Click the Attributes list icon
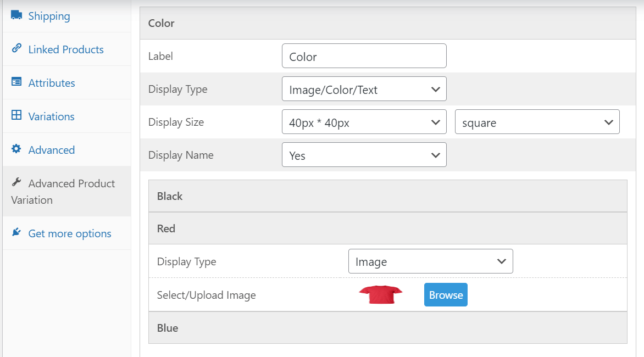Viewport: 644px width, 357px height. tap(16, 82)
